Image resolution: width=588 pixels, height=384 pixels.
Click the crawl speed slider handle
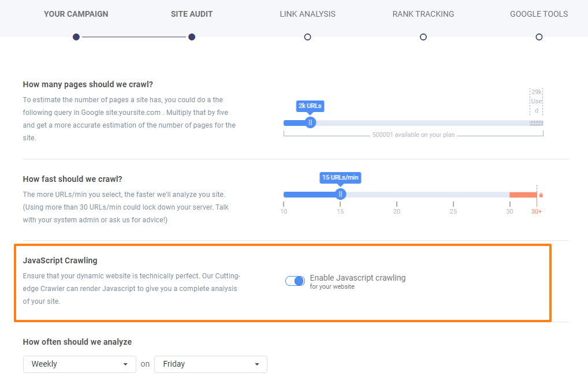tap(341, 194)
